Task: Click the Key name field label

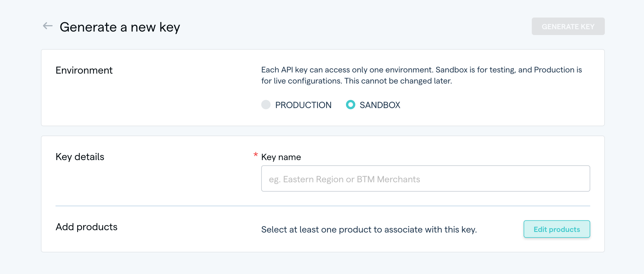Action: (281, 157)
